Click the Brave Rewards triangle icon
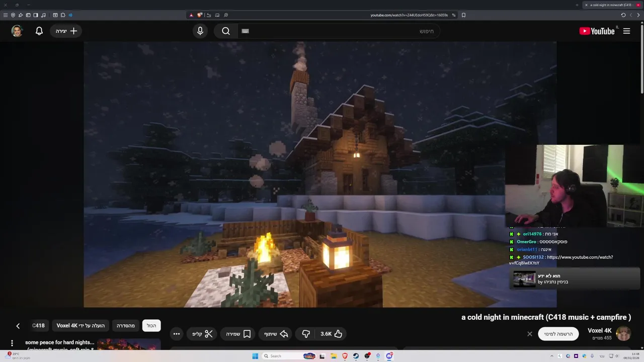The width and height of the screenshot is (644, 362). pyautogui.click(x=191, y=15)
